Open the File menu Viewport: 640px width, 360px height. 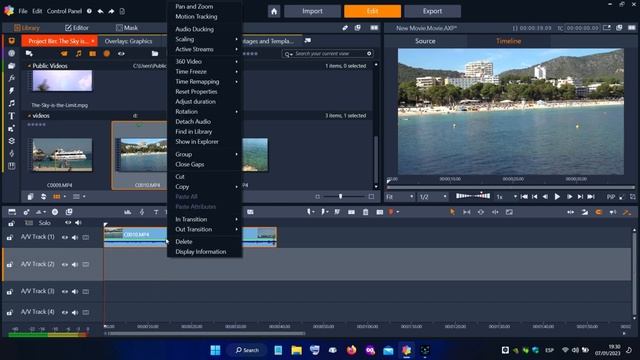pos(23,11)
